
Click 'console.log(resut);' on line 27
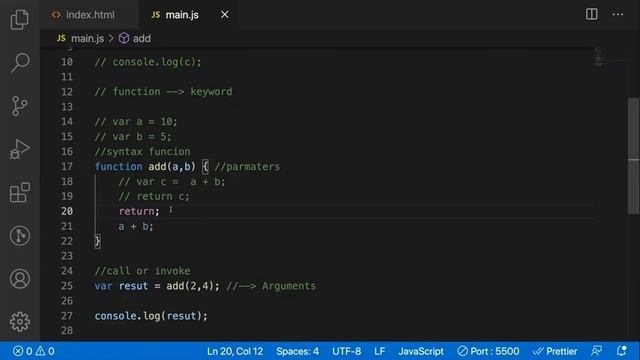[x=151, y=316]
